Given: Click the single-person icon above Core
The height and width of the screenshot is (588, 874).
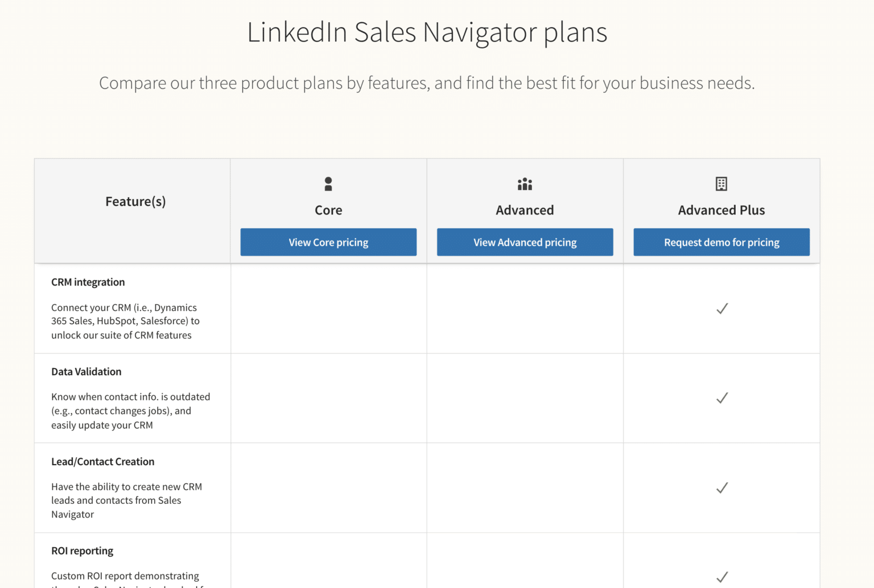Looking at the screenshot, I should [328, 184].
